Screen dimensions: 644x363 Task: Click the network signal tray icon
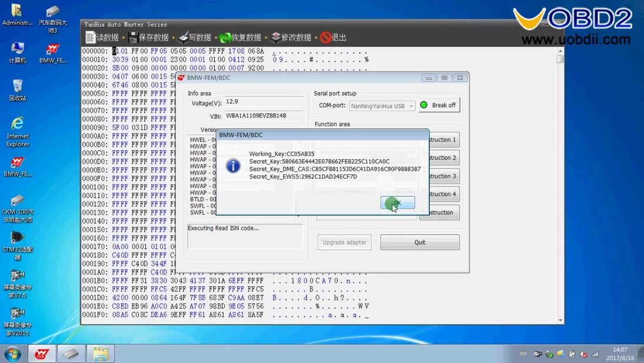click(x=595, y=354)
